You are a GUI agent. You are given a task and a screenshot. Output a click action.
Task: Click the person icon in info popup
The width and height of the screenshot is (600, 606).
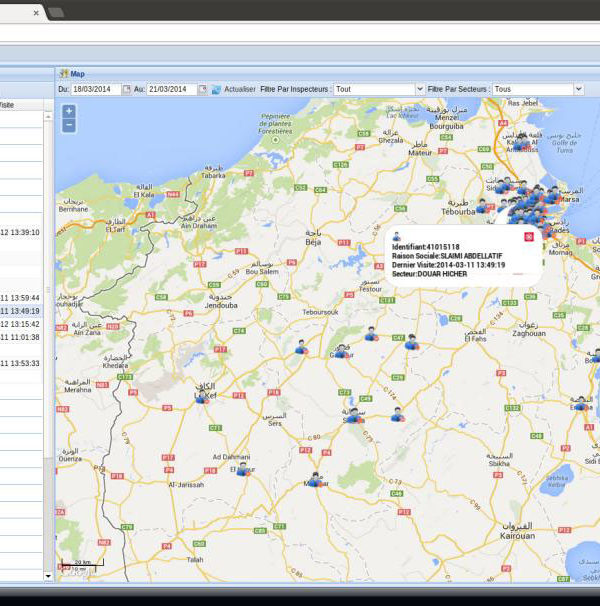(x=397, y=236)
